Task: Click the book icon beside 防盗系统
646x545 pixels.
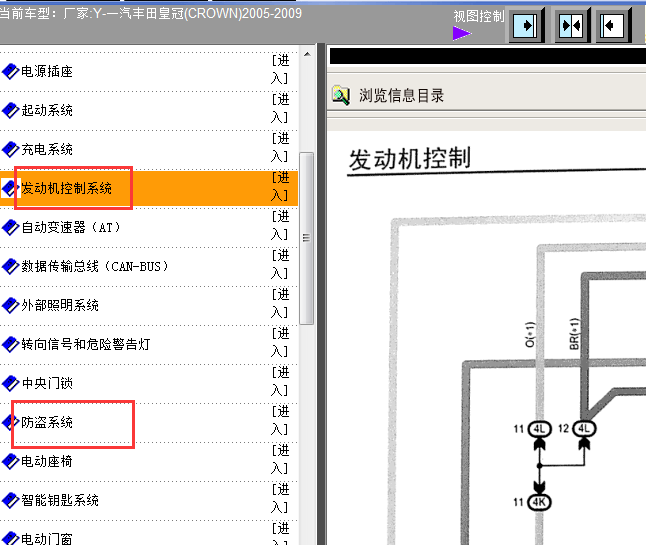Action: [x=10, y=422]
